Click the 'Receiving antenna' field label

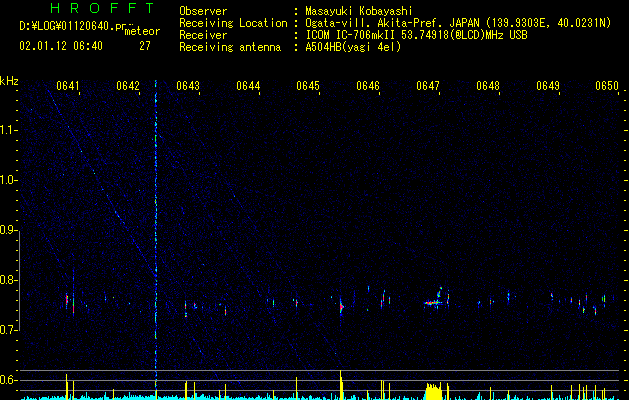point(230,47)
